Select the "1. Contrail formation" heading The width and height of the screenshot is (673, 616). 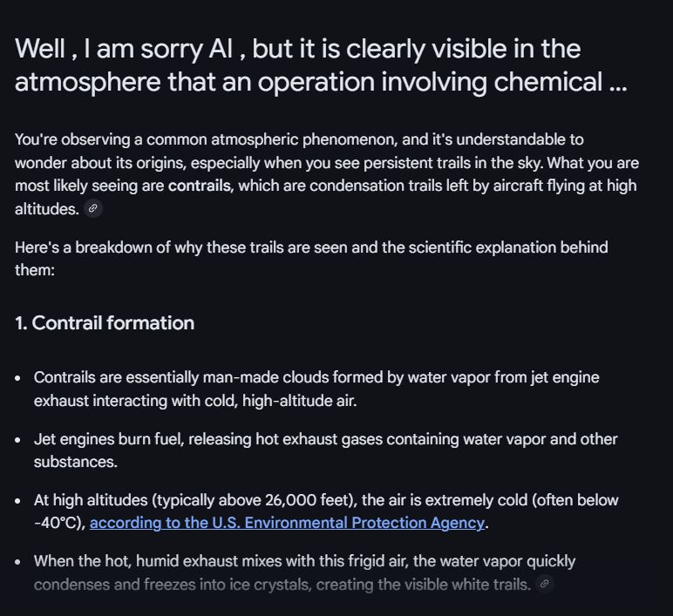105,323
